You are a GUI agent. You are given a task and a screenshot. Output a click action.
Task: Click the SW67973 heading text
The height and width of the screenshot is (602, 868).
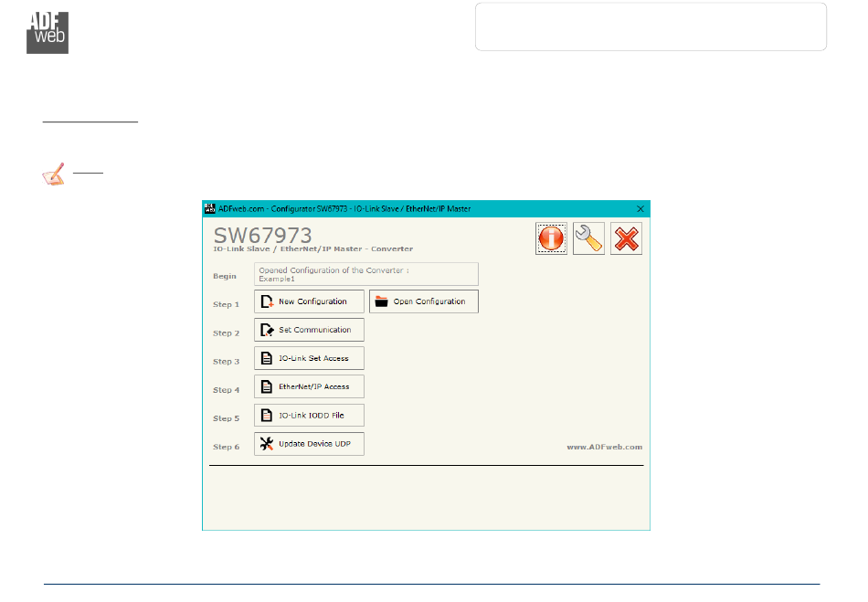click(x=263, y=235)
